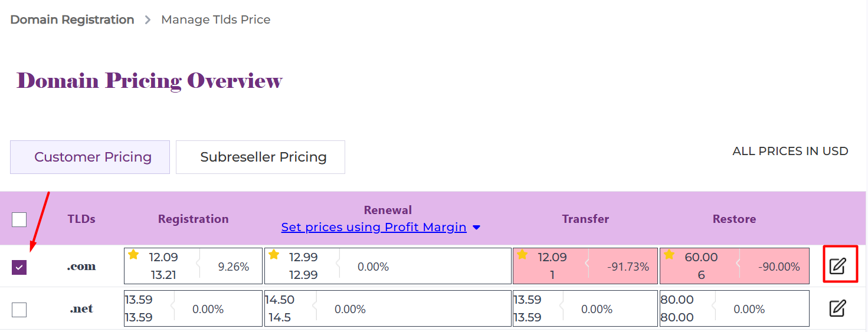Check the .net row checkbox
The image size is (868, 332).
[19, 310]
